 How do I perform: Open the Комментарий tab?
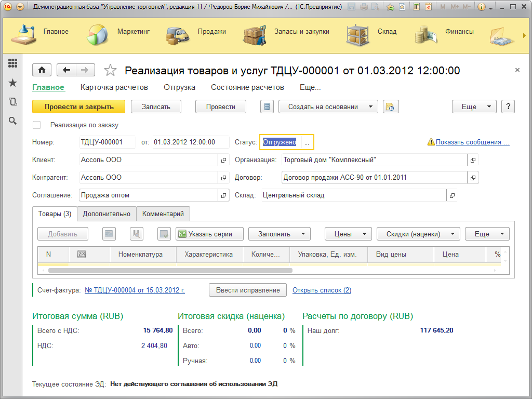coord(163,214)
